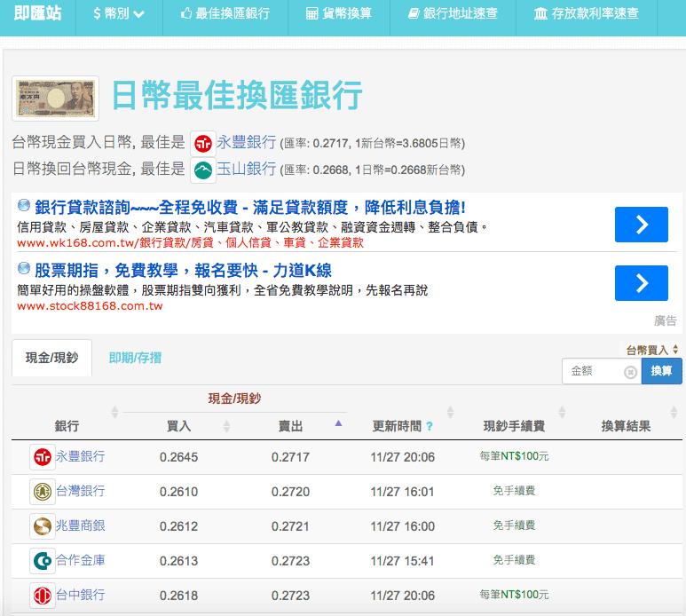This screenshot has height=616, width=686.
Task: Sort by 現鈔手續費 column arrows
Action: (562, 412)
